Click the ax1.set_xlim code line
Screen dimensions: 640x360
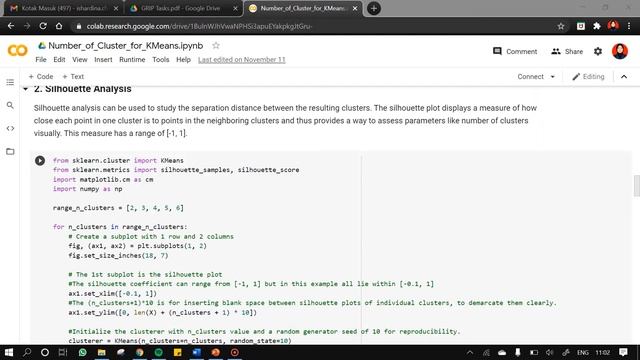(x=113, y=293)
